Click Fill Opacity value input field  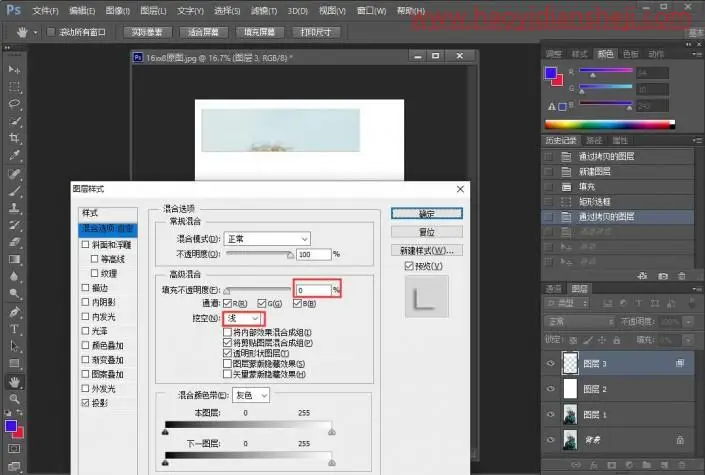click(313, 290)
